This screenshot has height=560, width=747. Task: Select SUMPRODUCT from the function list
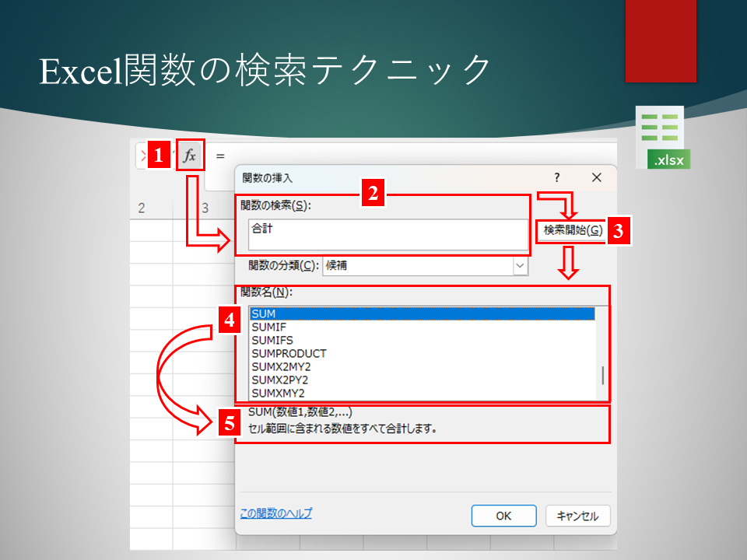(289, 353)
